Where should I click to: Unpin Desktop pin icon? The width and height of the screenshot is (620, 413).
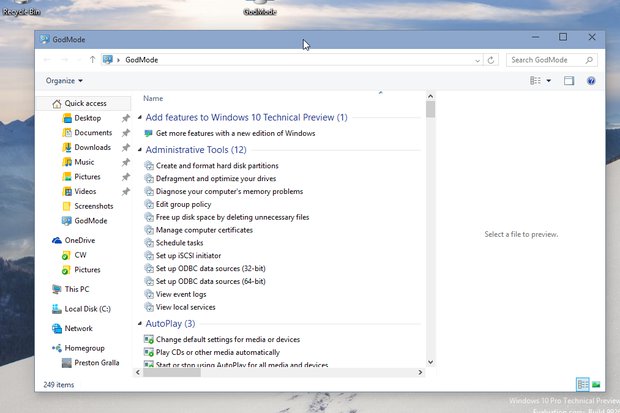click(x=126, y=118)
